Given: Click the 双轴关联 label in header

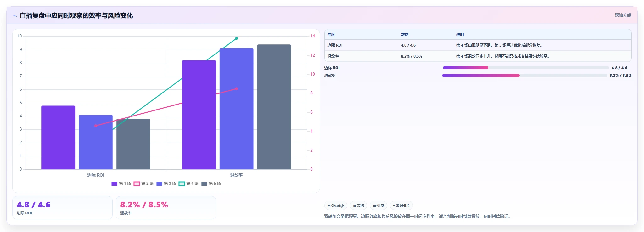Looking at the screenshot, I should click(623, 15).
